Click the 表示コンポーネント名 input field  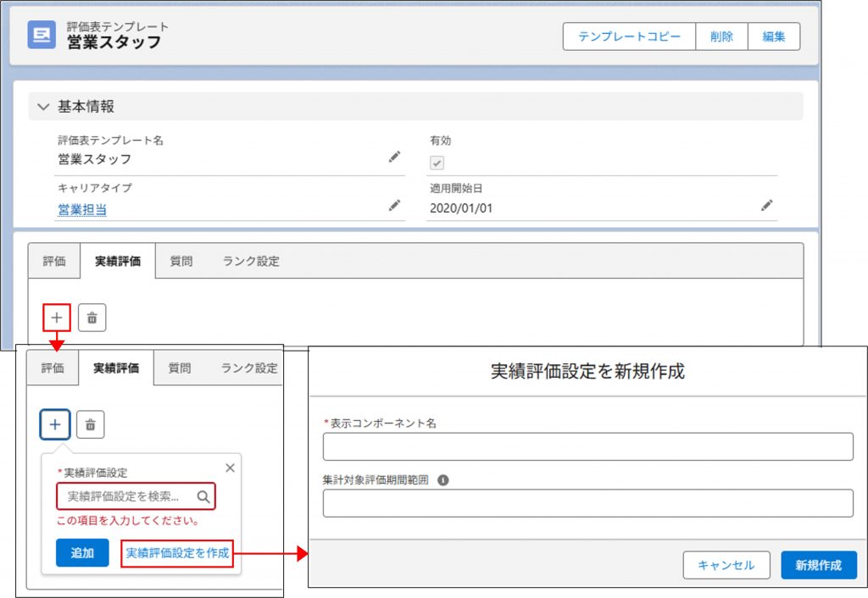point(587,446)
